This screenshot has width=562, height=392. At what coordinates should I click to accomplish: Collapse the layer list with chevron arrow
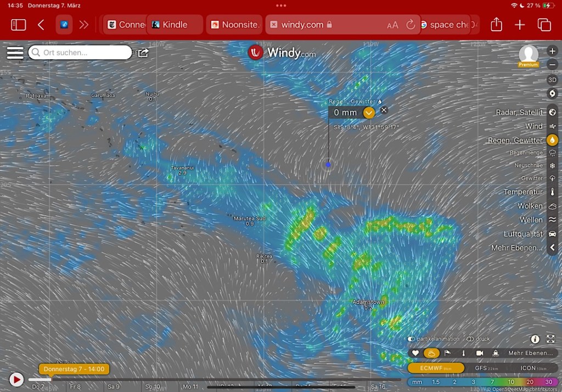[x=552, y=248]
